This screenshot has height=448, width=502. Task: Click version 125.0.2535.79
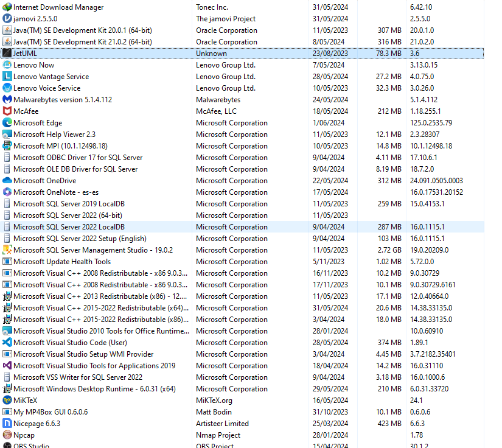(431, 122)
